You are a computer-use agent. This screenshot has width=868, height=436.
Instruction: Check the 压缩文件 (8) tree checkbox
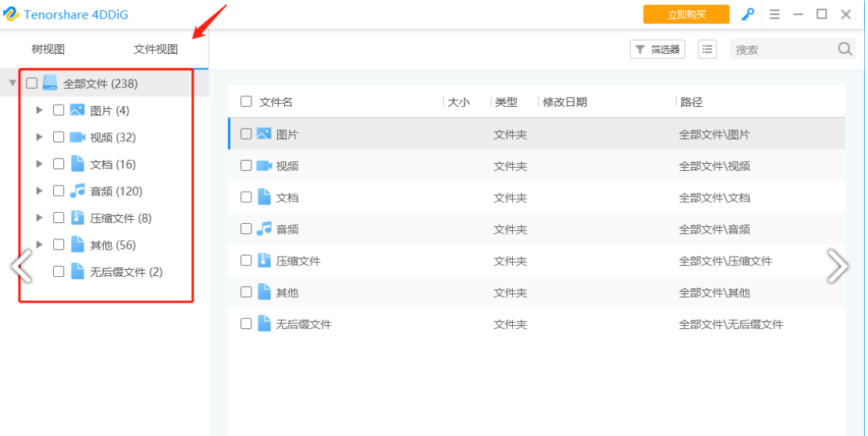pyautogui.click(x=58, y=218)
